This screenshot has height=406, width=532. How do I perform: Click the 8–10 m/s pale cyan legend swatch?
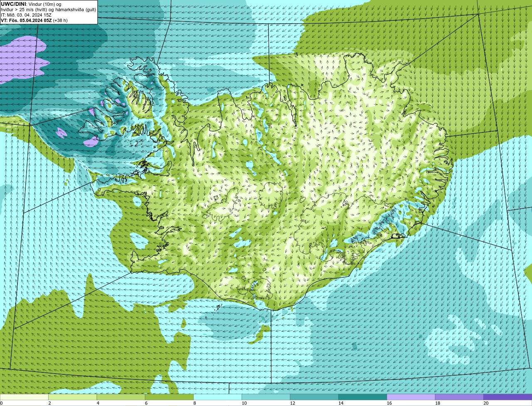(218, 397)
